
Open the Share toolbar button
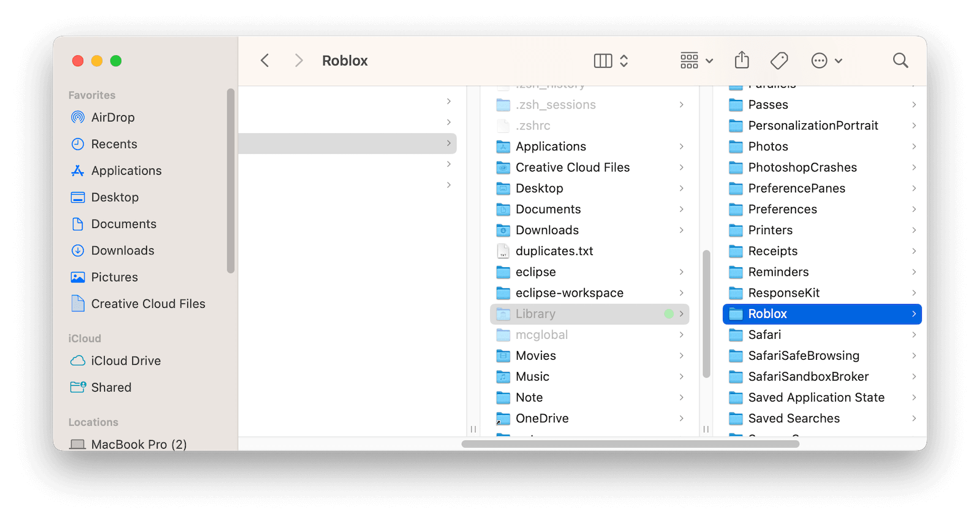point(742,61)
